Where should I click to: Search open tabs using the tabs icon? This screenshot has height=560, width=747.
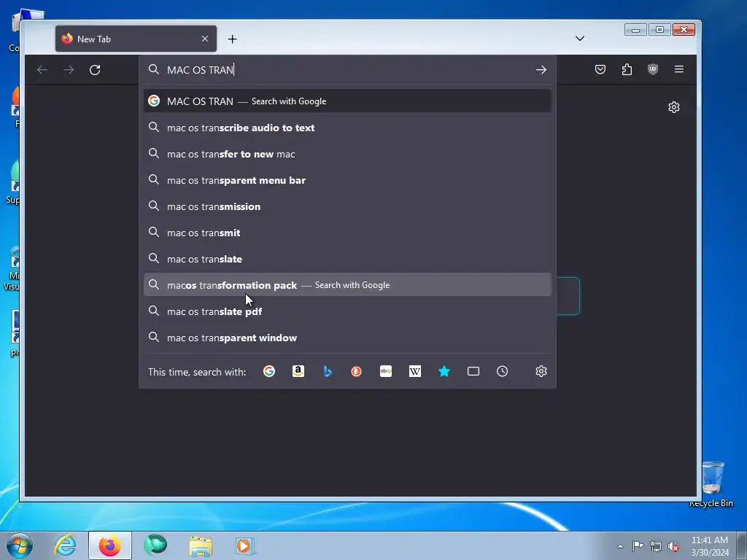tap(473, 371)
